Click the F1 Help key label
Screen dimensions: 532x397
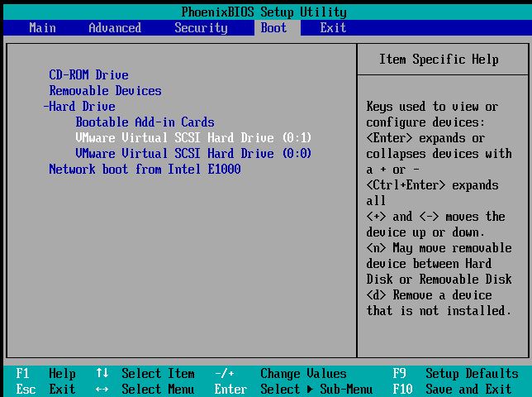(45, 374)
